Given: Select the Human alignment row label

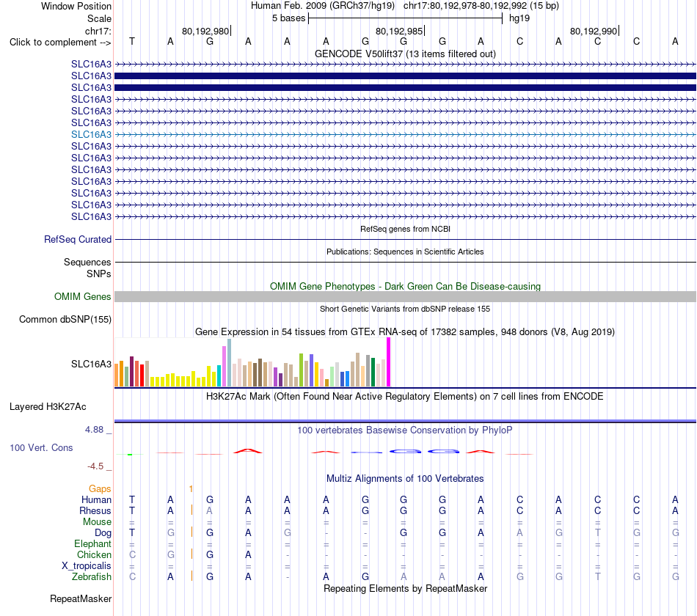Looking at the screenshot, I should tap(96, 499).
